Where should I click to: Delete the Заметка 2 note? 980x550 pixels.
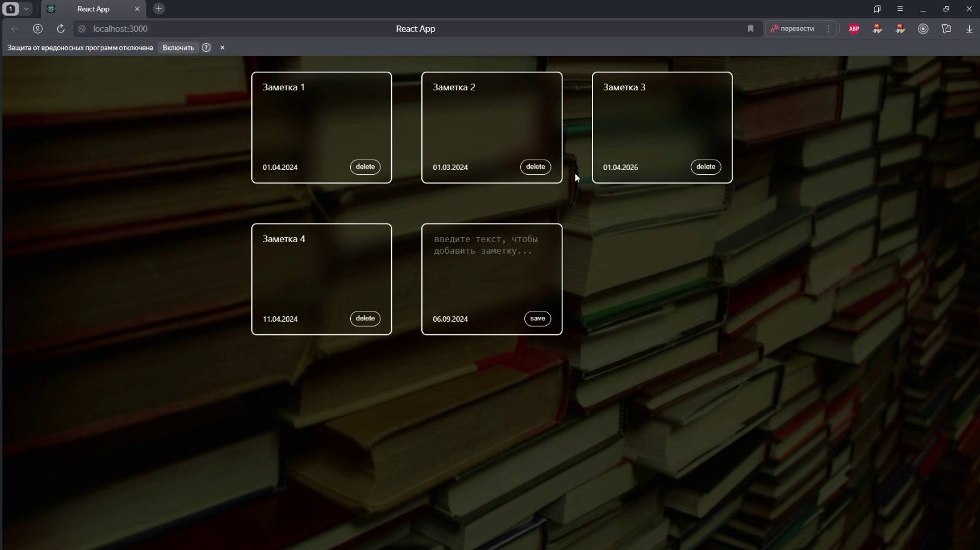535,167
